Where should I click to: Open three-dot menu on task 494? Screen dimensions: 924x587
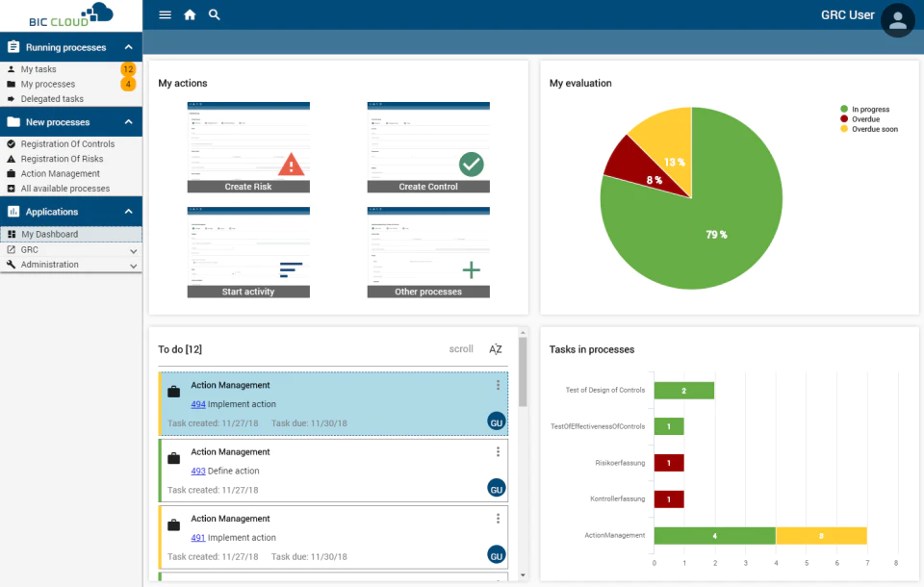click(x=498, y=385)
